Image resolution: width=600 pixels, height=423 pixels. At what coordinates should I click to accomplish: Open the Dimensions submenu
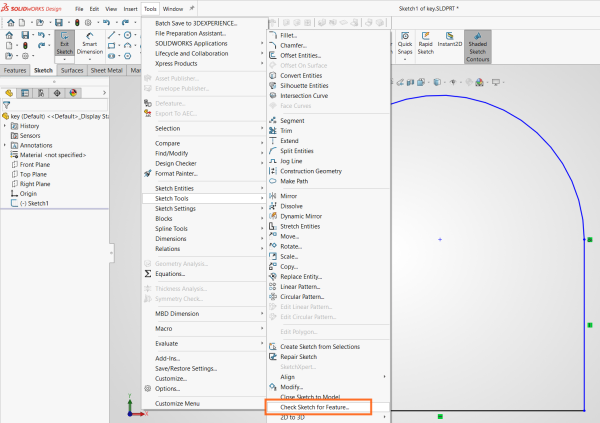click(x=204, y=238)
